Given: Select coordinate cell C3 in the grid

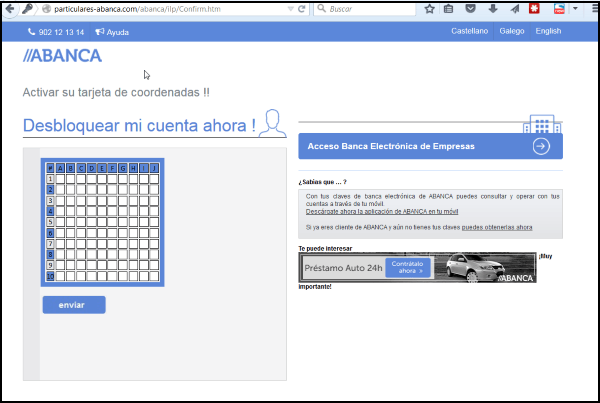Looking at the screenshot, I should [81, 201].
